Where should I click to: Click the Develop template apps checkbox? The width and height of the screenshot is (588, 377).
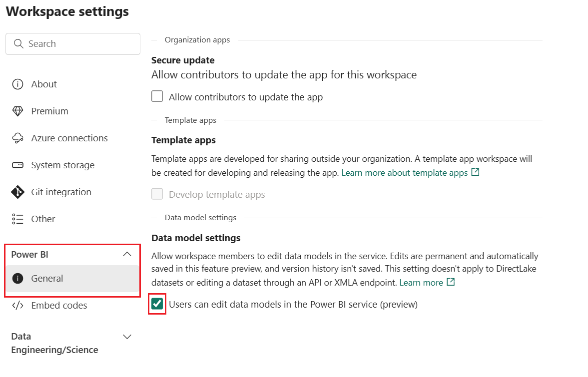pos(157,194)
